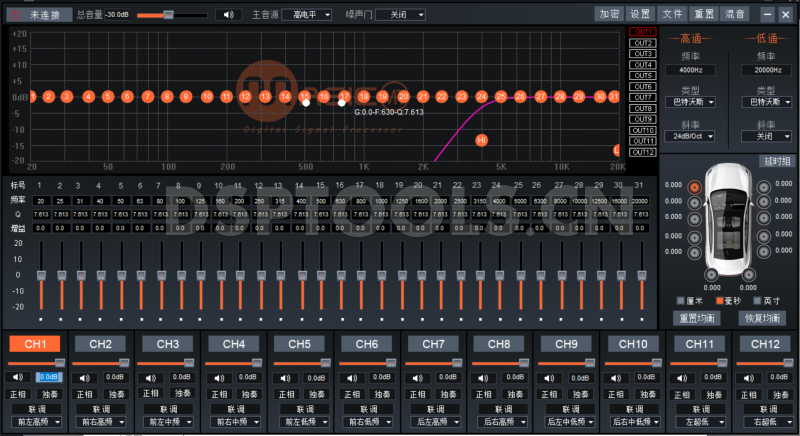Click the orange Hi high-pass filter node

[x=481, y=141]
